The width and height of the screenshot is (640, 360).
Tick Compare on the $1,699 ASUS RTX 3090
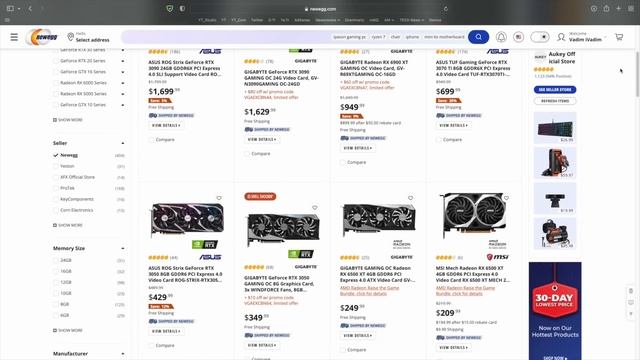point(151,140)
